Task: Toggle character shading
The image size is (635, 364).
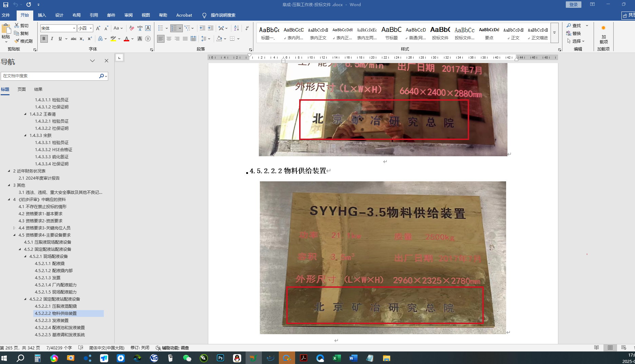Action: pos(140,39)
